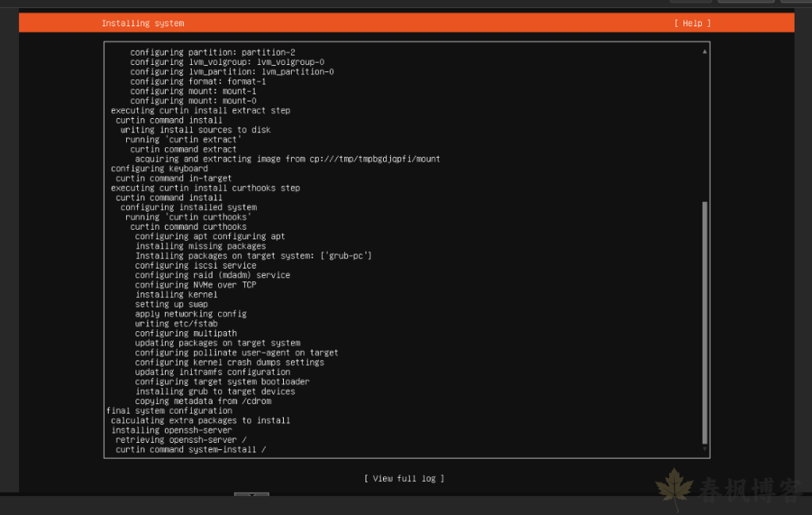Click the partially hidden arrow control at bottom
The width and height of the screenshot is (812, 515).
[x=251, y=494]
